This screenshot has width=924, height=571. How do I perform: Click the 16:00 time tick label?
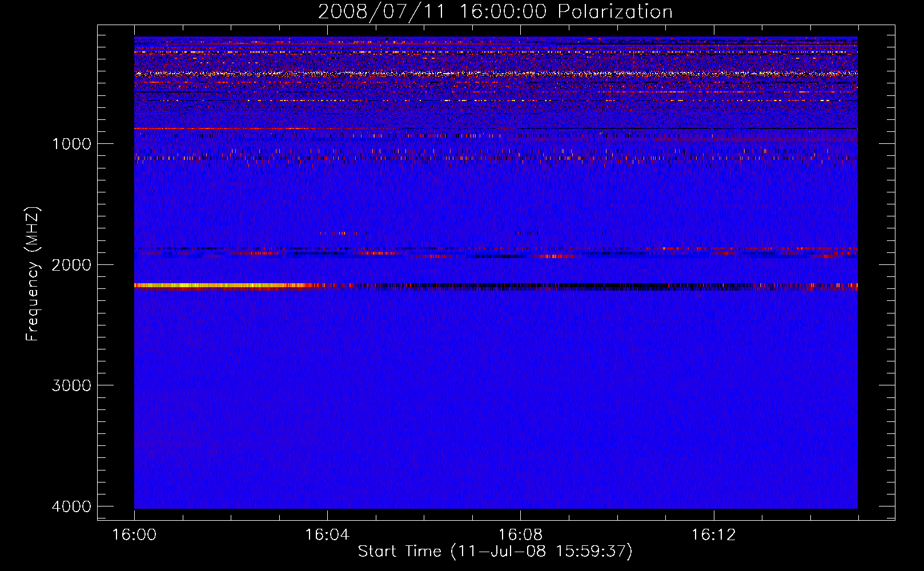point(134,535)
